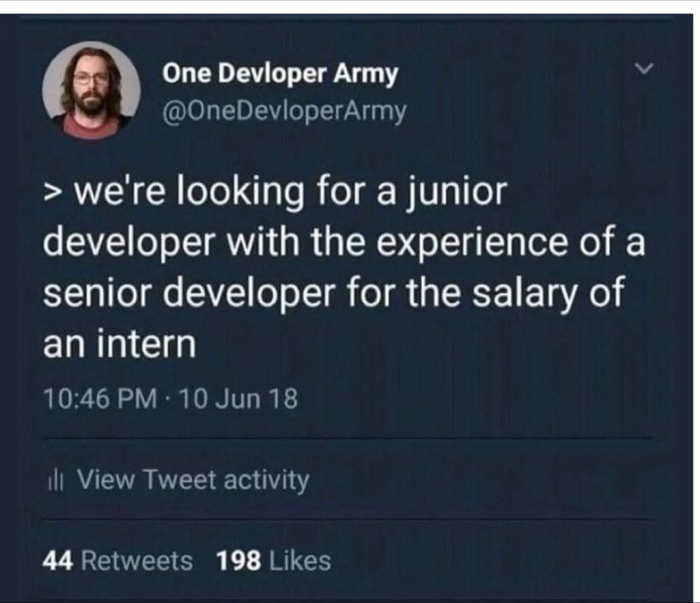Show the 44 Retweets list
Image resolution: width=700 pixels, height=603 pixels.
118,560
